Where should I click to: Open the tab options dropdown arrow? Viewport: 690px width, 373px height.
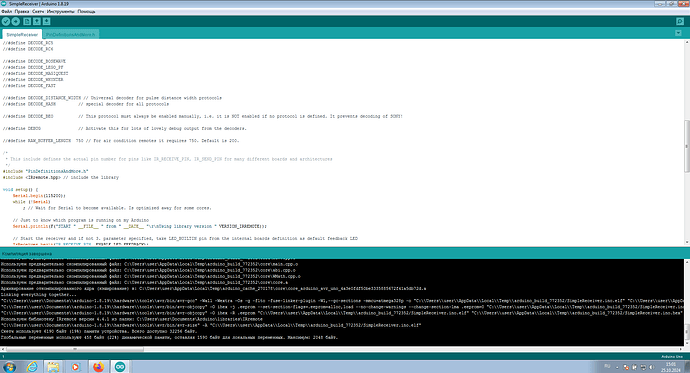pos(678,33)
